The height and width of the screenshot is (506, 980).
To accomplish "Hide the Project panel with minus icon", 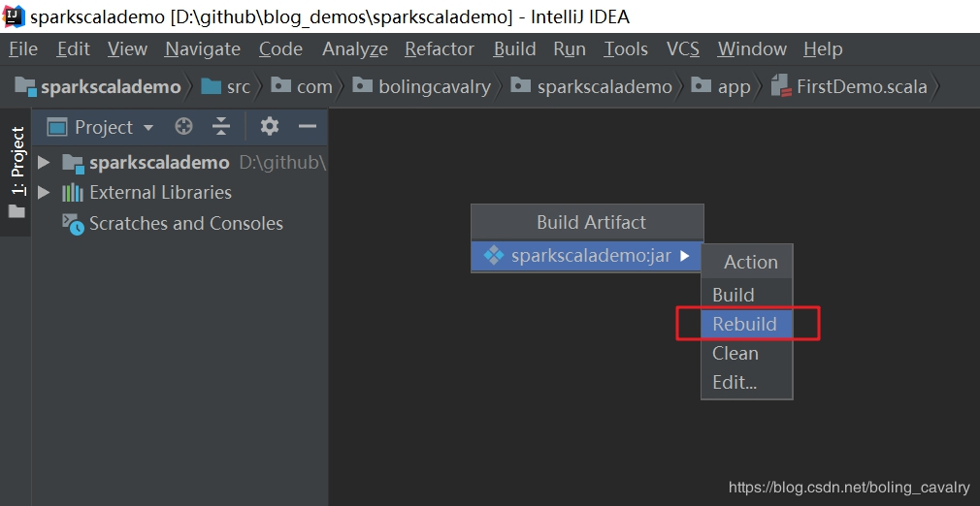I will click(x=307, y=126).
